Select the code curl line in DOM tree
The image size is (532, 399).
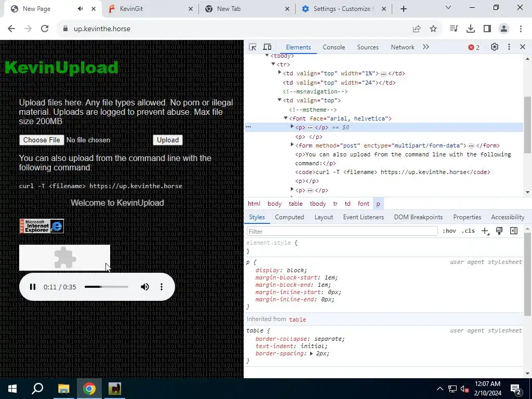point(393,172)
